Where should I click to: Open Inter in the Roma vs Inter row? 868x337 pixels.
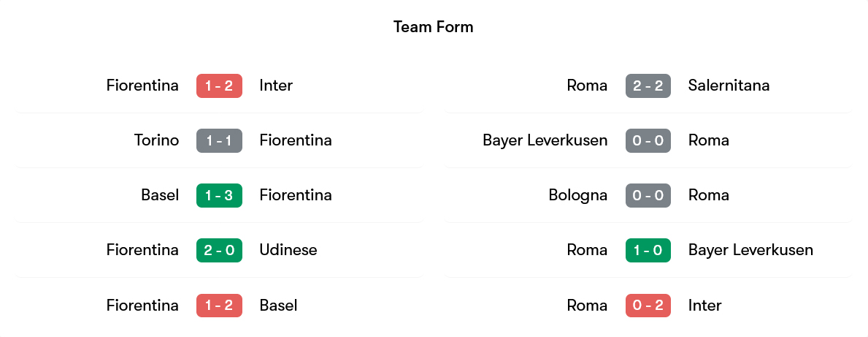tap(704, 305)
